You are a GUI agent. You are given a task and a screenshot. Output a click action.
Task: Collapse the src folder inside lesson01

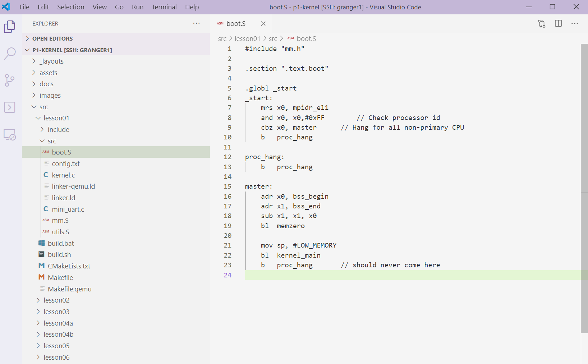pyautogui.click(x=116, y=141)
